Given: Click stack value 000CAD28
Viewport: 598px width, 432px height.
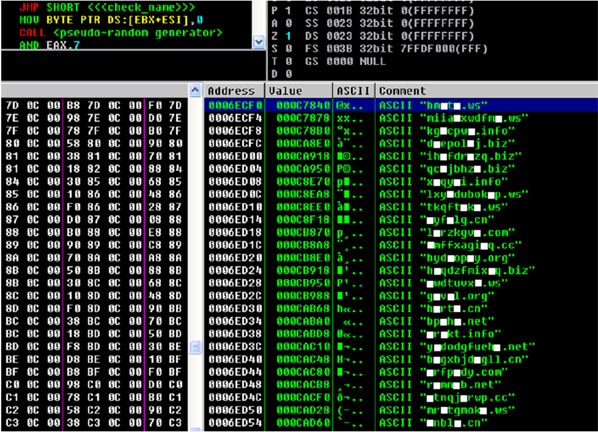Looking at the screenshot, I should 303,410.
